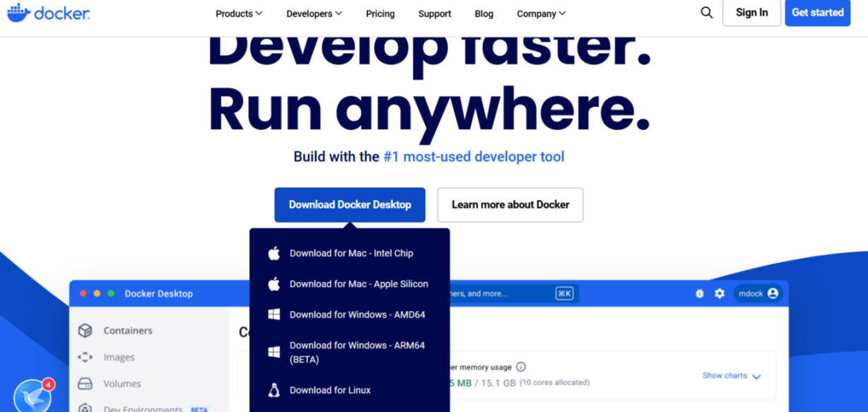This screenshot has width=868, height=412.
Task: Click the Sign In button
Action: [x=751, y=13]
